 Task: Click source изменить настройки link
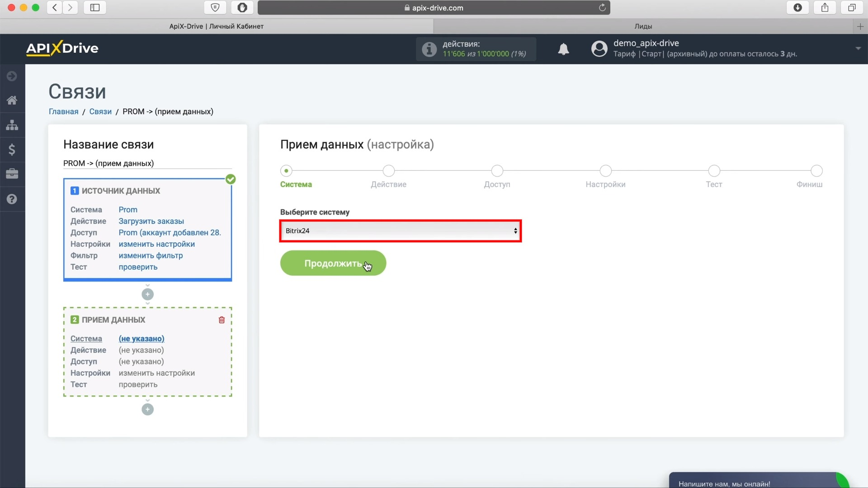(x=157, y=244)
